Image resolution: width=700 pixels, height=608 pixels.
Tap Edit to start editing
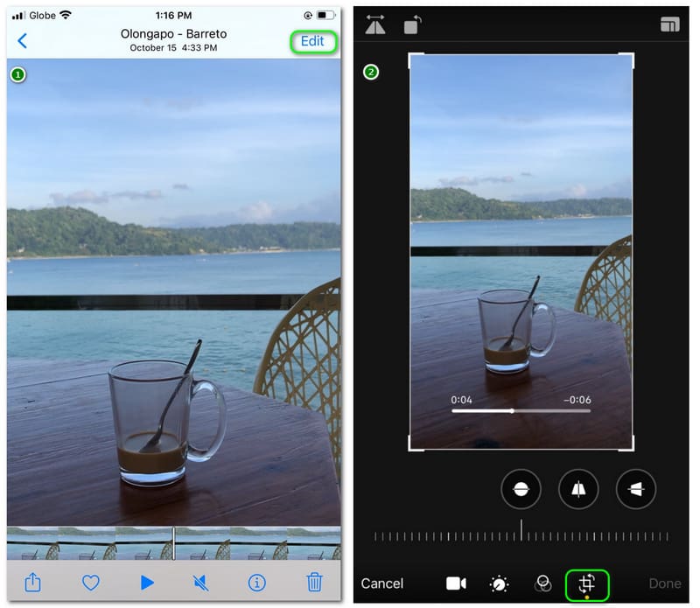(x=312, y=40)
